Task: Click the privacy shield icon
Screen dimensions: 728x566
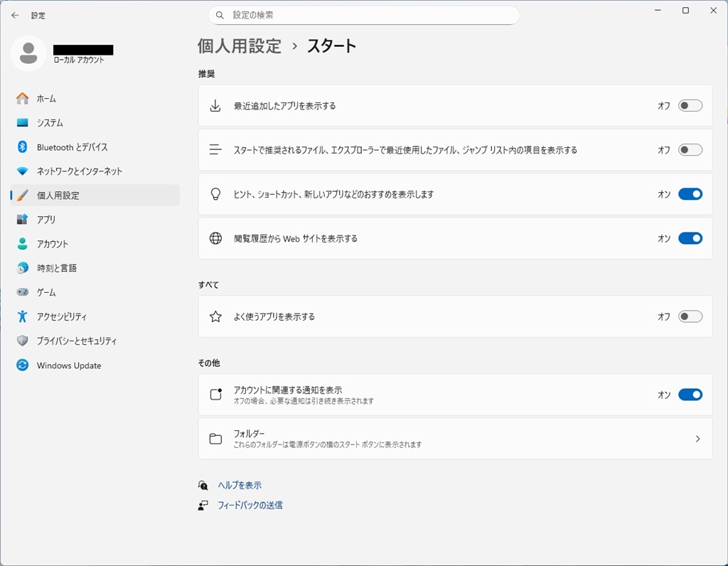Action: pyautogui.click(x=23, y=341)
